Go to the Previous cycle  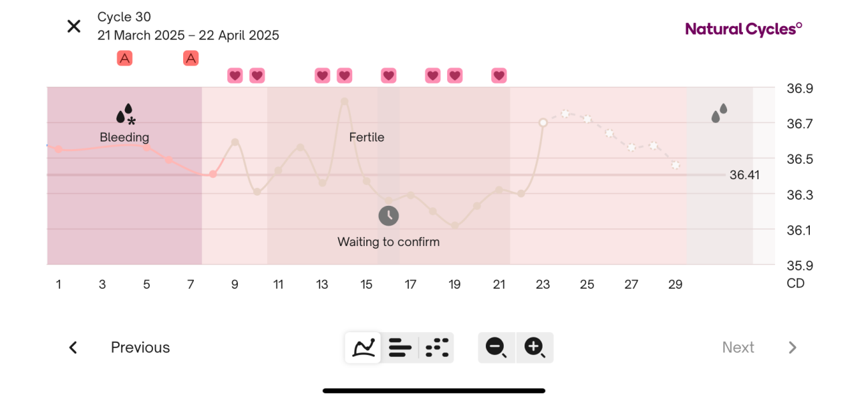pyautogui.click(x=140, y=348)
